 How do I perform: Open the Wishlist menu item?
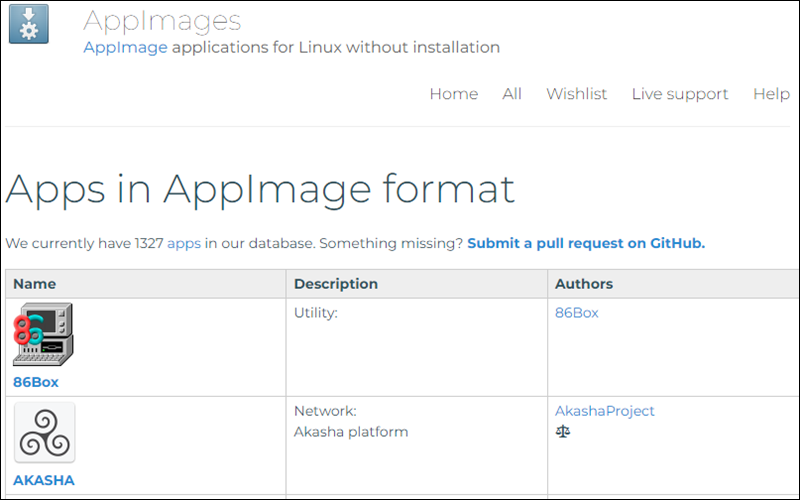tap(577, 94)
